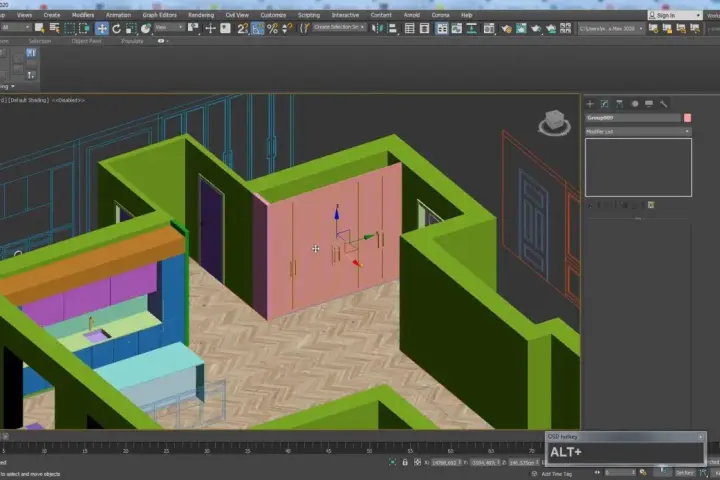Image resolution: width=720 pixels, height=480 pixels.
Task: Click the Mirror tool icon
Action: coord(377,28)
